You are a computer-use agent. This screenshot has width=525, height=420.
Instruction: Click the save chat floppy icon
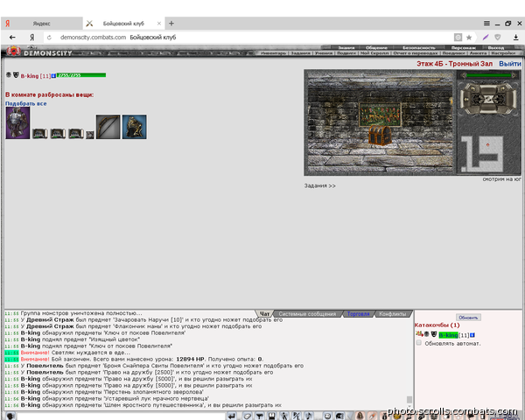271,416
